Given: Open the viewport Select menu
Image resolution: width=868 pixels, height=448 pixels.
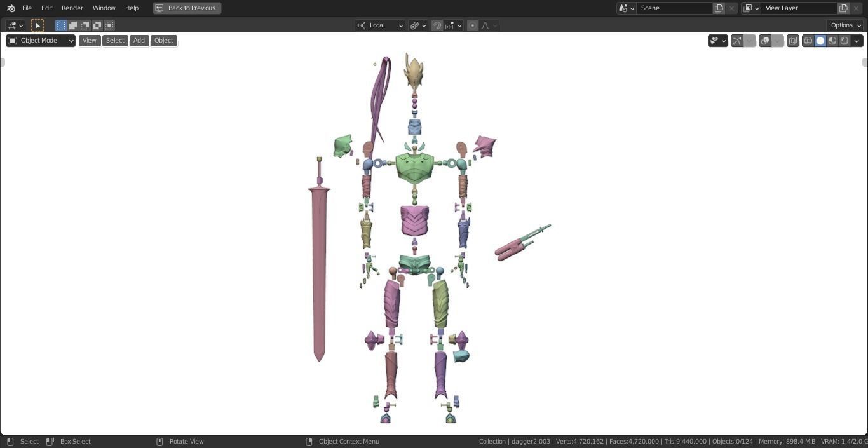Looking at the screenshot, I should 115,41.
